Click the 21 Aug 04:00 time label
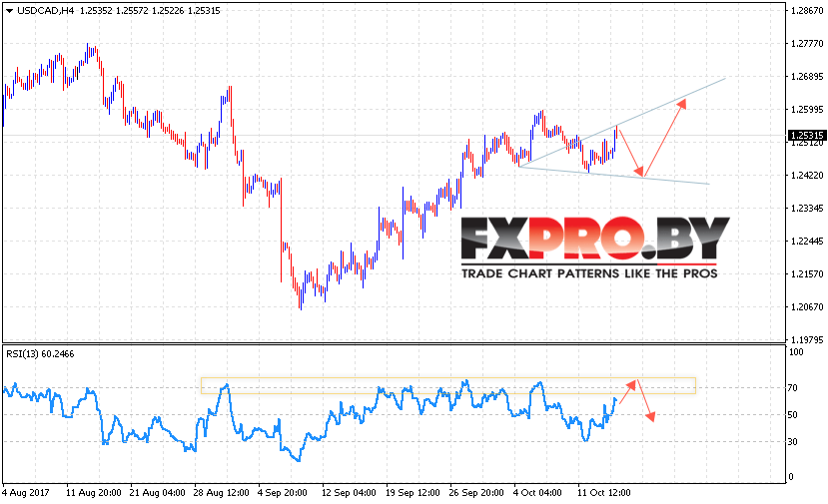The height and width of the screenshot is (504, 828). click(158, 492)
